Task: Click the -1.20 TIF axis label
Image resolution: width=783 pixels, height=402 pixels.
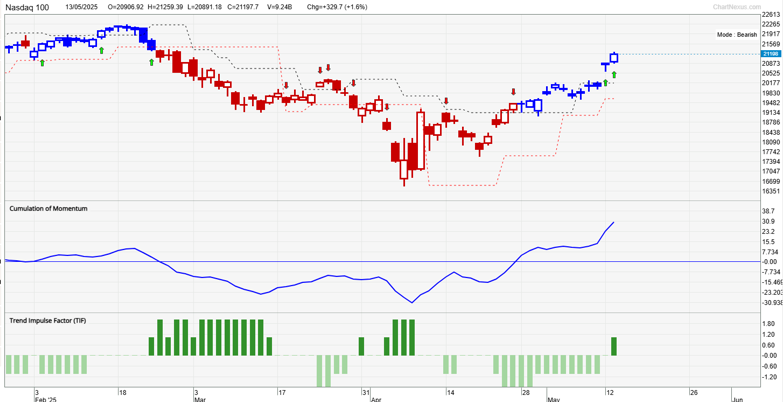Action: 771,377
